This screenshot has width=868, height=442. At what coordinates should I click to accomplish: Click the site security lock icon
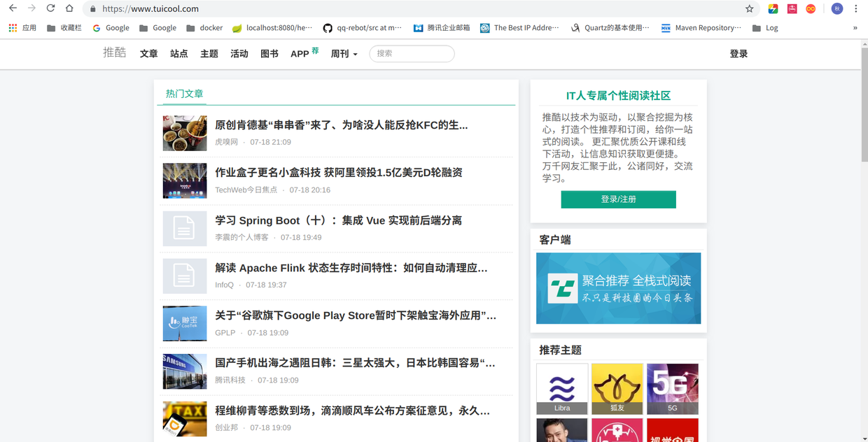point(92,10)
